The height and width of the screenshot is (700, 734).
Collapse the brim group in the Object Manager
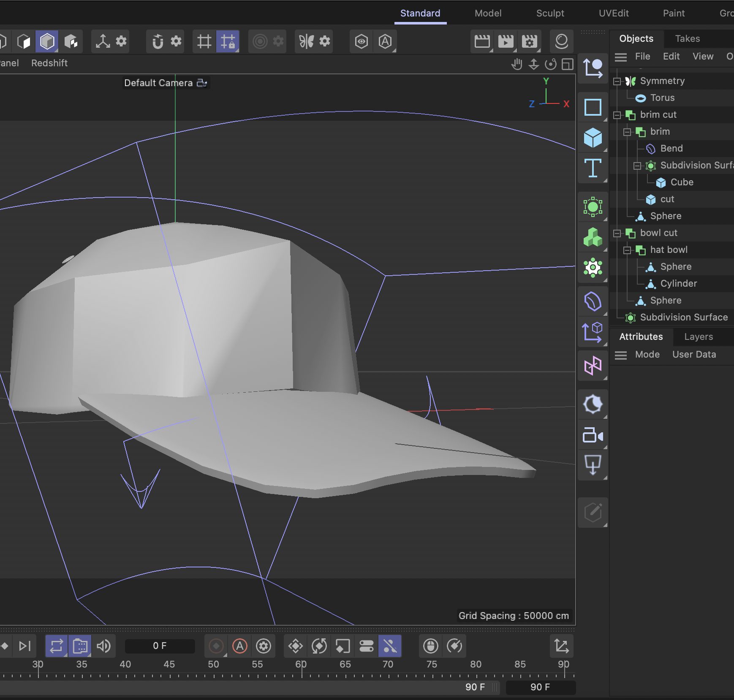[626, 131]
